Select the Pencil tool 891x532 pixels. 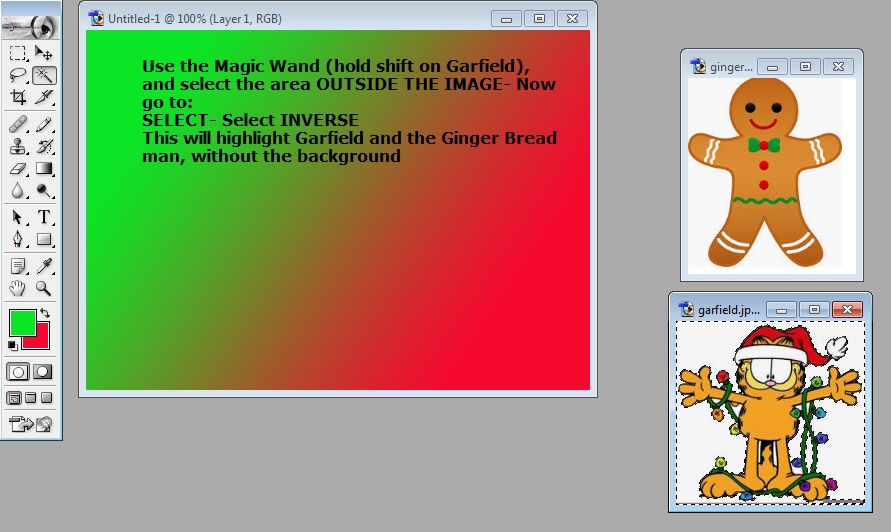point(44,124)
